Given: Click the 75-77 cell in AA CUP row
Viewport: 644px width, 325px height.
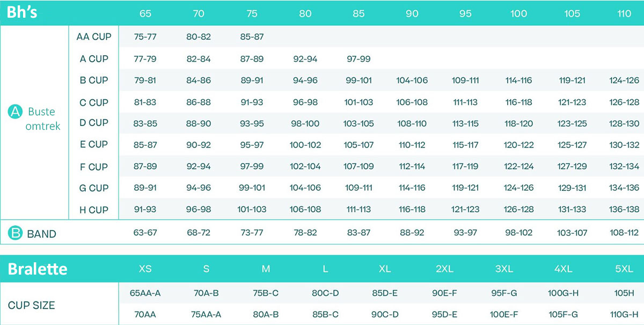Looking at the screenshot, I should 145,37.
